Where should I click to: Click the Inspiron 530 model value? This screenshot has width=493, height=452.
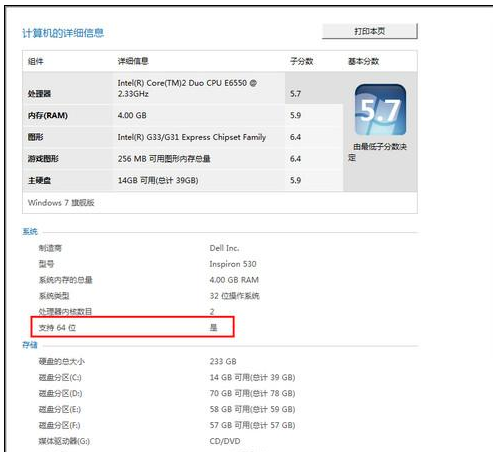[x=233, y=264]
